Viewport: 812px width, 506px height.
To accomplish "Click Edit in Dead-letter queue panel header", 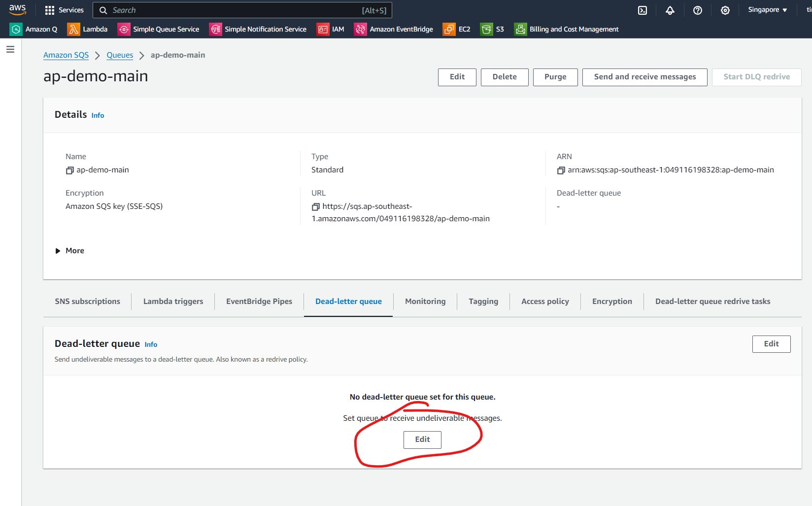I will (771, 344).
